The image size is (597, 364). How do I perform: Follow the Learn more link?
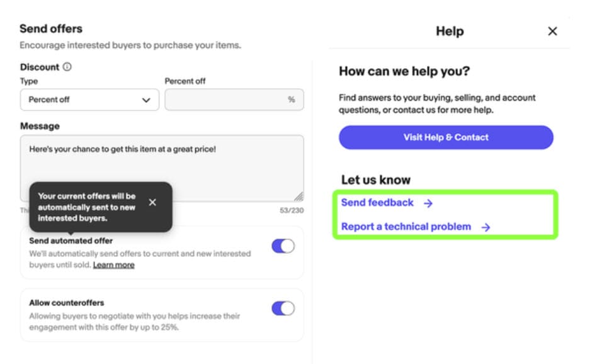point(114,265)
